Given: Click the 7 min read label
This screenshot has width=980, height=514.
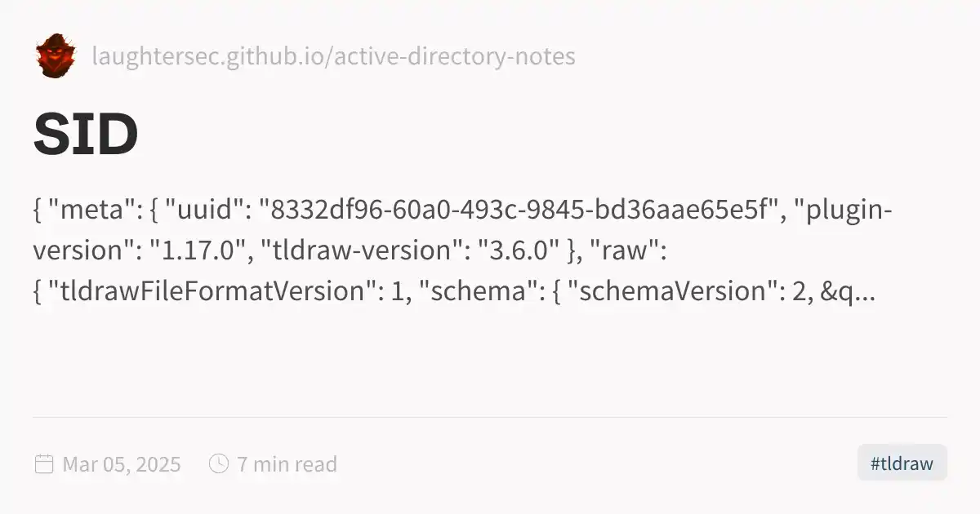Looking at the screenshot, I should [x=287, y=464].
